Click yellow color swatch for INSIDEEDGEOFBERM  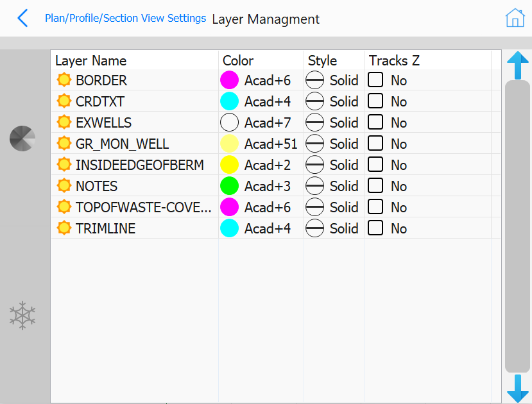click(x=229, y=165)
